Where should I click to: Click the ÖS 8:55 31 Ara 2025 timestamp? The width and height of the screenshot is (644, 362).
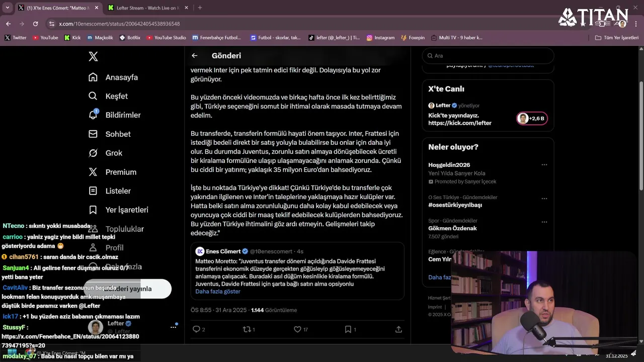[219, 310]
